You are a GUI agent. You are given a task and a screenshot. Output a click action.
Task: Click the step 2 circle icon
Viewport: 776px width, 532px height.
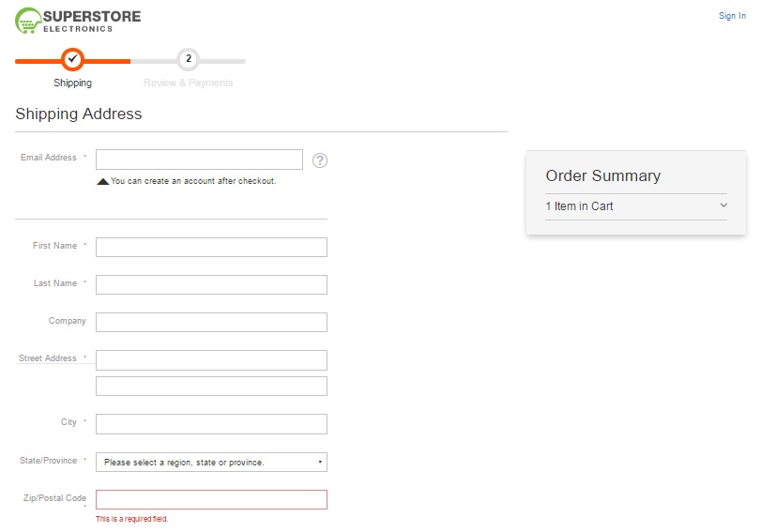click(x=188, y=60)
